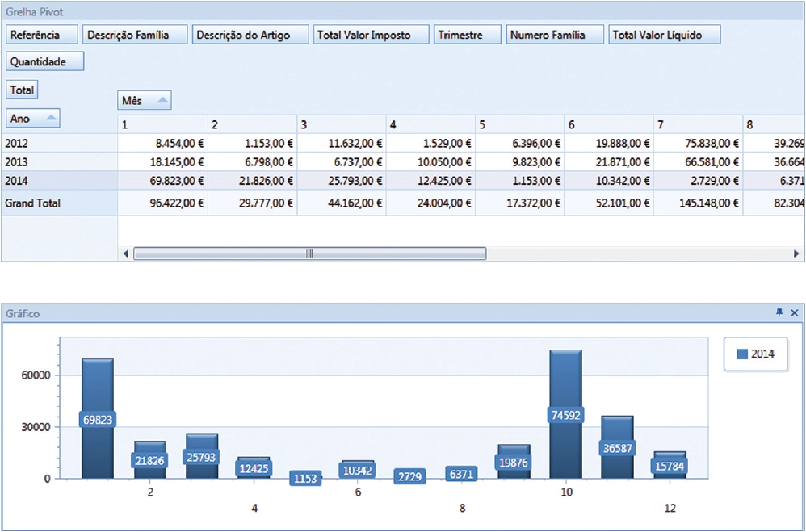Open the Total Valor Imposto field
806x532 pixels.
tap(370, 35)
